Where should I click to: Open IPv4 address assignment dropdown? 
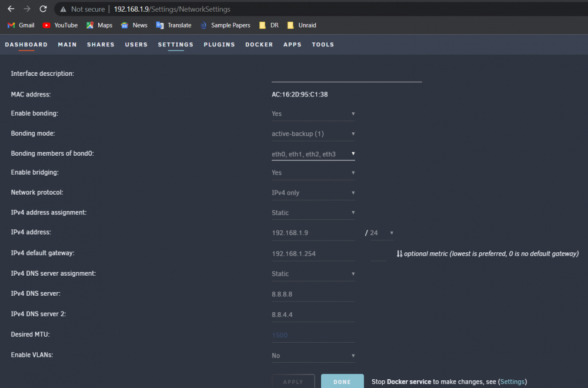pos(313,213)
